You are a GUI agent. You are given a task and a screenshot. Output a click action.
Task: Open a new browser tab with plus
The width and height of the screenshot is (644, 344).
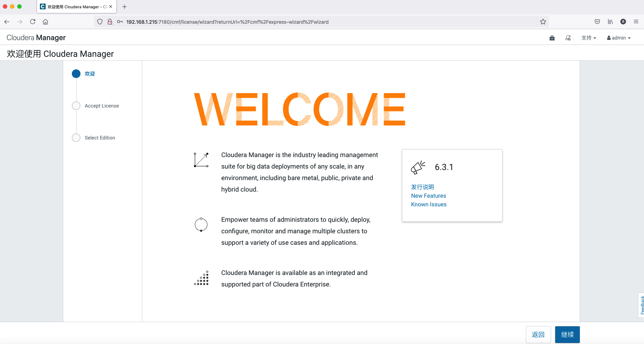point(125,6)
